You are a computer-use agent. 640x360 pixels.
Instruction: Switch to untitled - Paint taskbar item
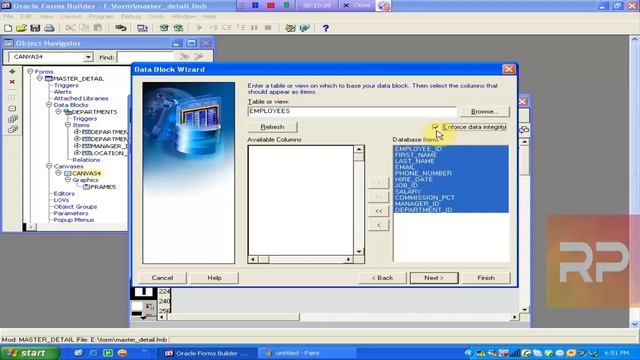click(x=307, y=353)
